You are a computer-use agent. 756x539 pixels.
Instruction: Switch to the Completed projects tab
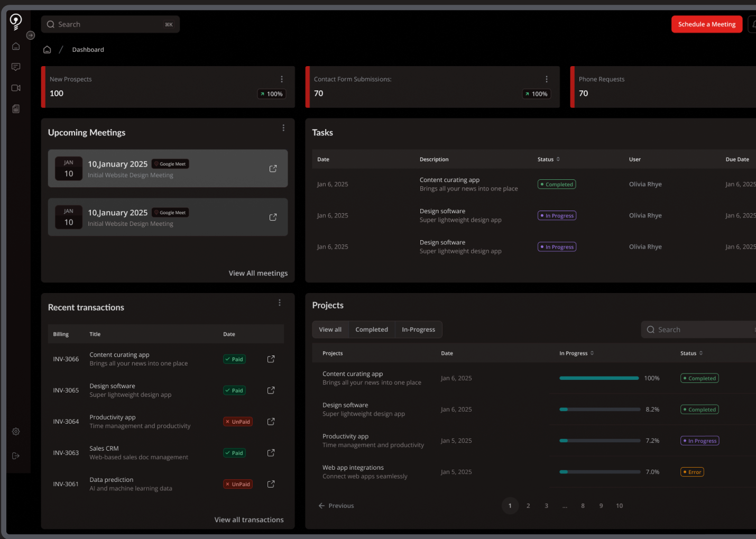point(371,330)
